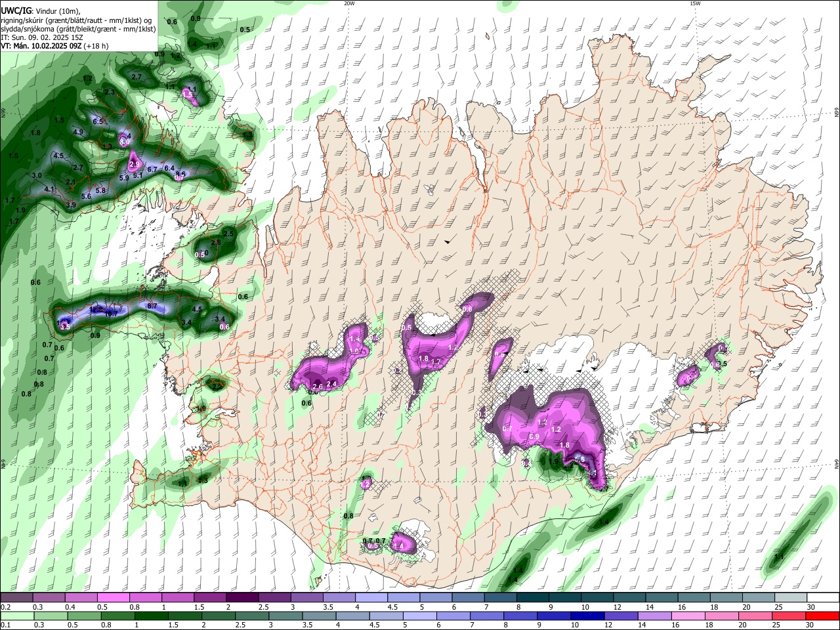Viewport: 840px width, 630px height.
Task: Click the 4 pale lavender snow legend swatch
Action: click(371, 598)
